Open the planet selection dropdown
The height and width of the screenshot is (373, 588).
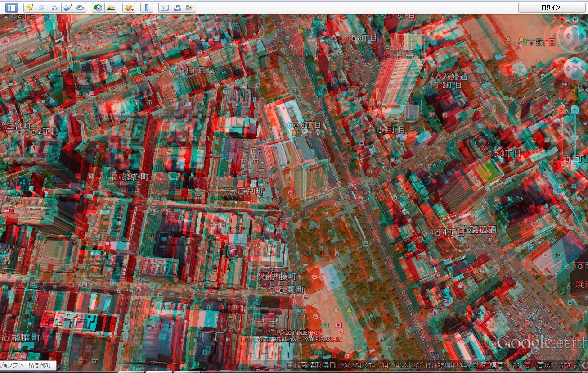click(128, 7)
